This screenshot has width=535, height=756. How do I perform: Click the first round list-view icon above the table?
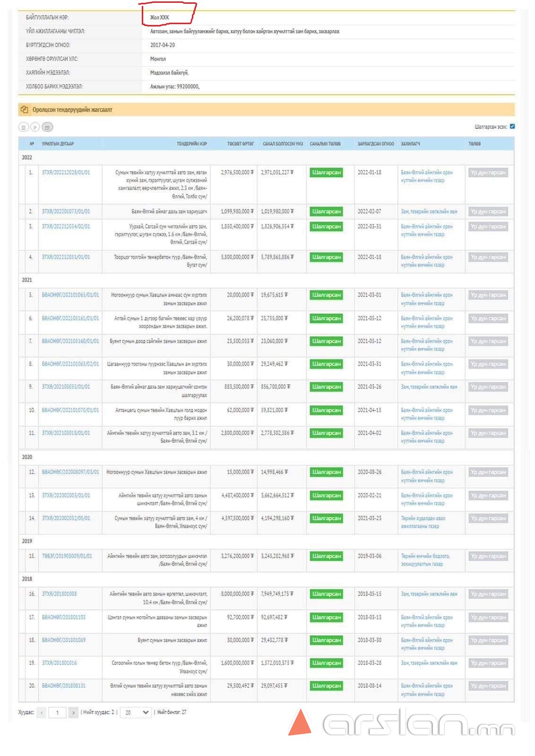coord(23,127)
